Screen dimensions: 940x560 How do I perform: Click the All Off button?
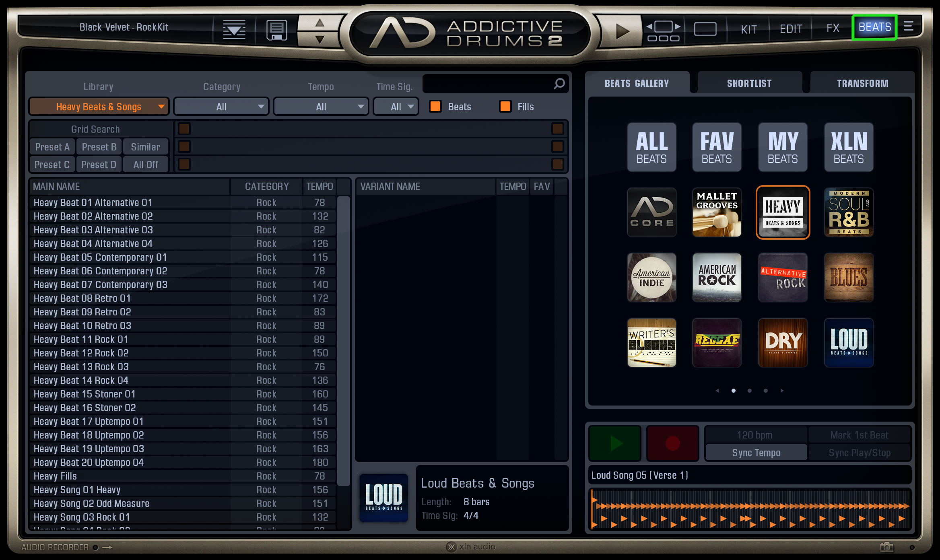tap(146, 165)
